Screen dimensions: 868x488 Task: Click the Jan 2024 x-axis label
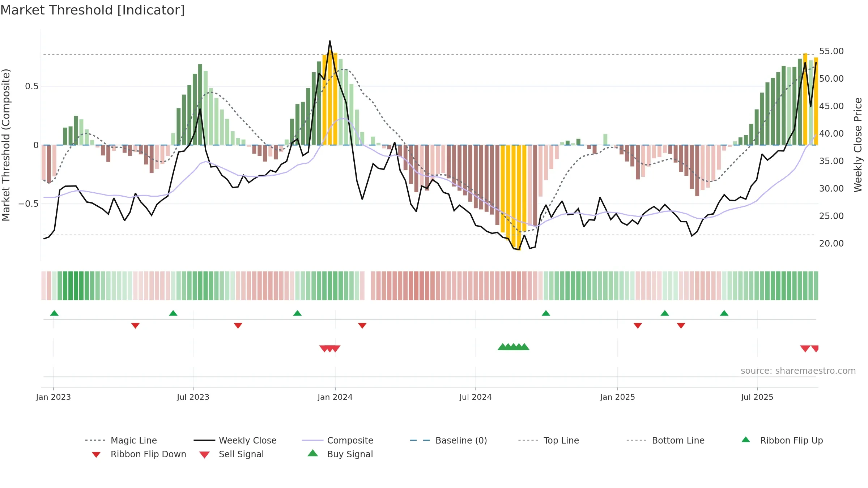point(335,397)
